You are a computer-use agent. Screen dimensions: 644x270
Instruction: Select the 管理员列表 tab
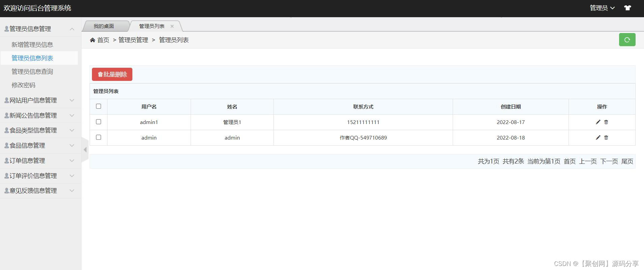click(152, 26)
